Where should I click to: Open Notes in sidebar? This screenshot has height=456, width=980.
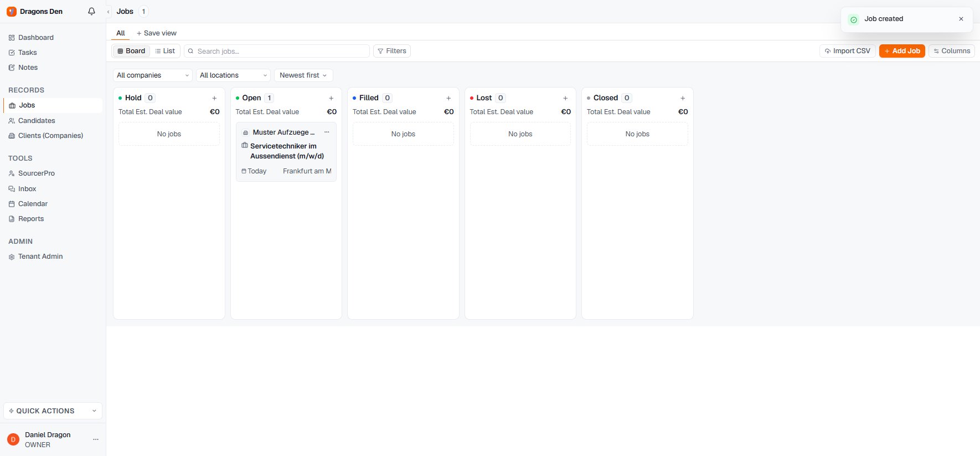coord(53,68)
